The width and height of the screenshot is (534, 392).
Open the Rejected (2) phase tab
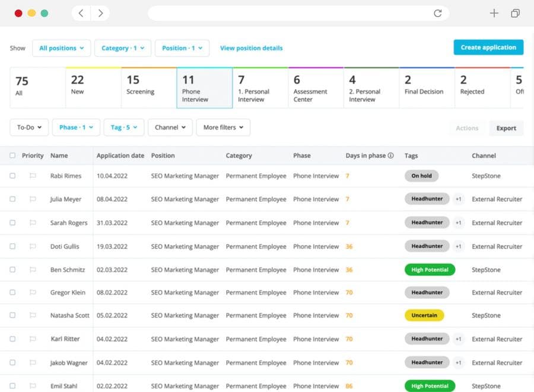[x=482, y=88]
